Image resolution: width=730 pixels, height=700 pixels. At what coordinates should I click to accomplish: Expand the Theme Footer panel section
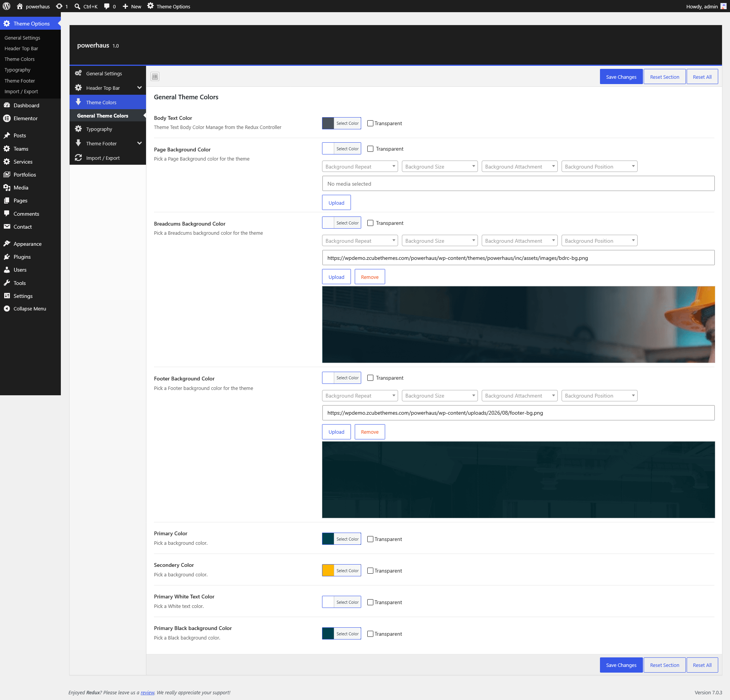tap(108, 143)
